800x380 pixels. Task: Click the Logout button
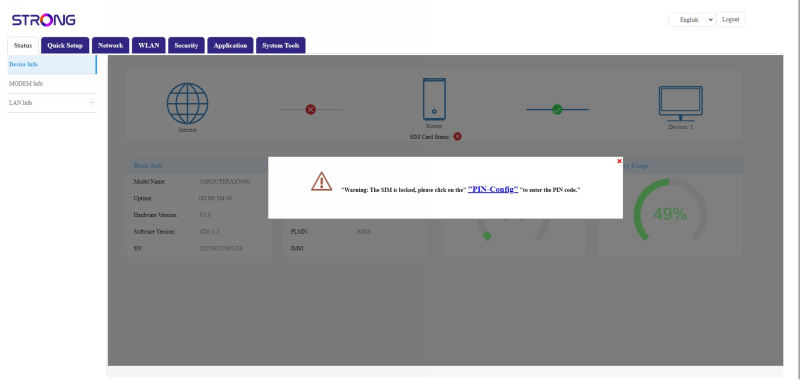click(x=731, y=20)
